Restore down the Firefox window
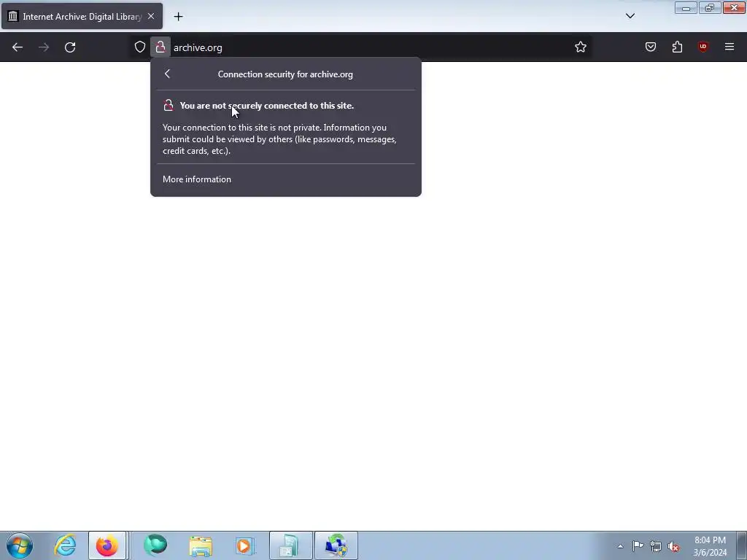 click(710, 7)
